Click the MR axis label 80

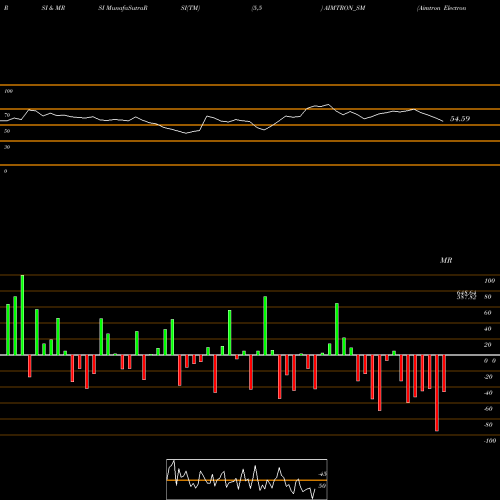[x=488, y=297]
